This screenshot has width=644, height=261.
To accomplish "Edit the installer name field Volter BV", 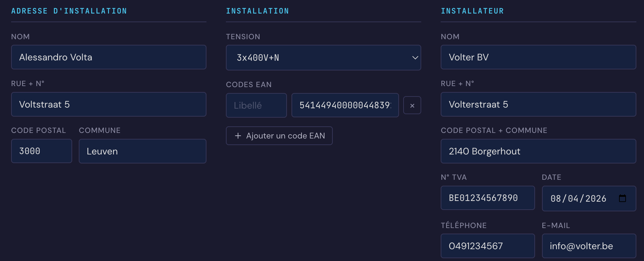I will point(539,57).
